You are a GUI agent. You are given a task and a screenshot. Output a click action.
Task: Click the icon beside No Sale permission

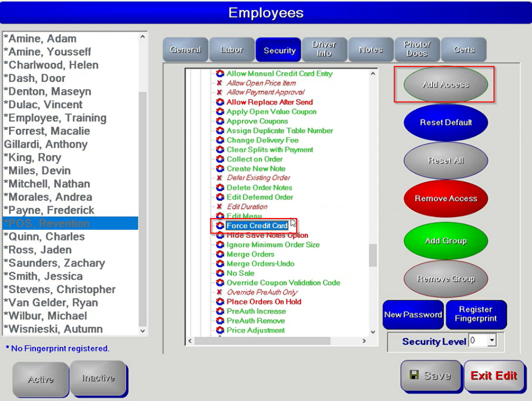point(220,273)
